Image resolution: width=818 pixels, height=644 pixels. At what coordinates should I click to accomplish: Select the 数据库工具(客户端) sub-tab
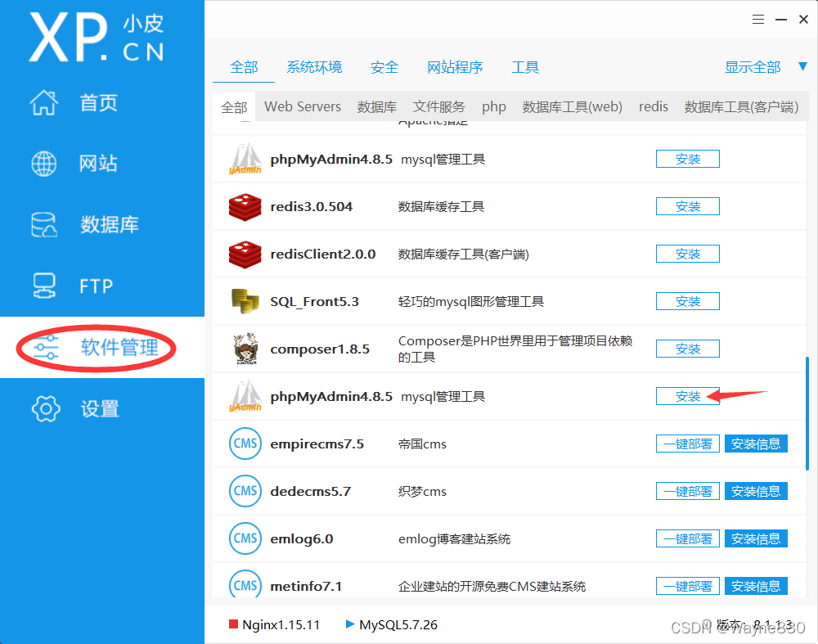coord(741,106)
